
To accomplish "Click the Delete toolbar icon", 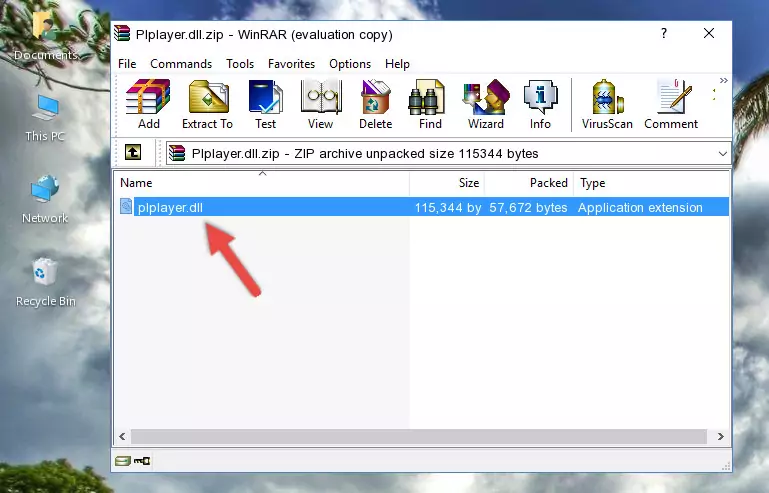I will (376, 104).
